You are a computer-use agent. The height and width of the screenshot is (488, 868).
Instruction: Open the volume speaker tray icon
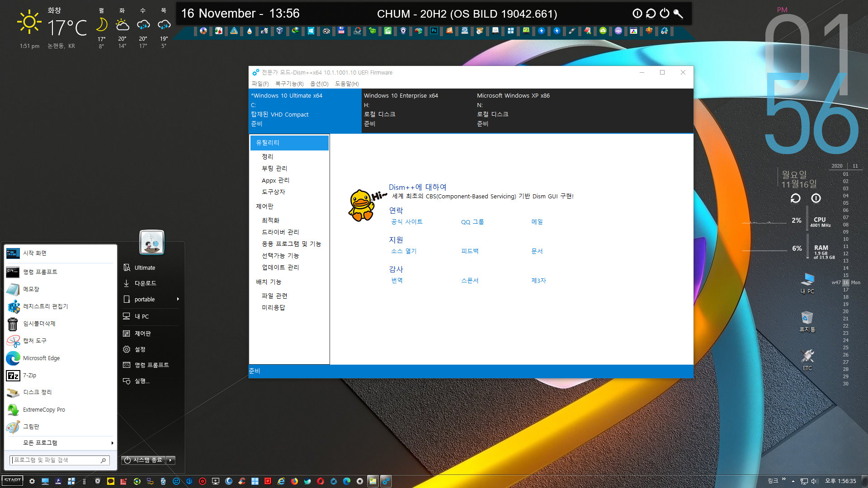click(x=815, y=481)
